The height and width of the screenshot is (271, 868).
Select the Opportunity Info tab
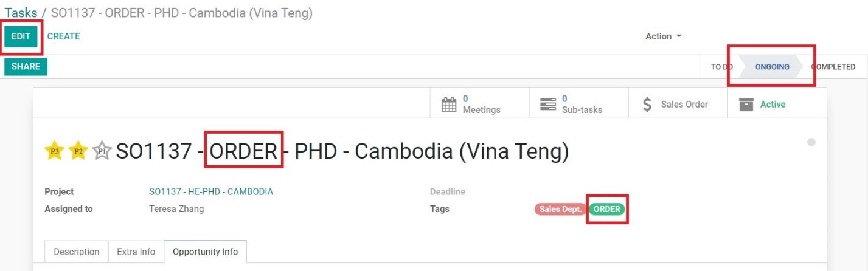205,252
